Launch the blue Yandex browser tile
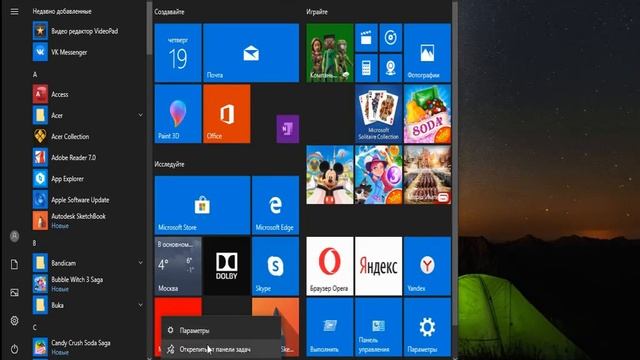The width and height of the screenshot is (640, 360). [x=427, y=266]
